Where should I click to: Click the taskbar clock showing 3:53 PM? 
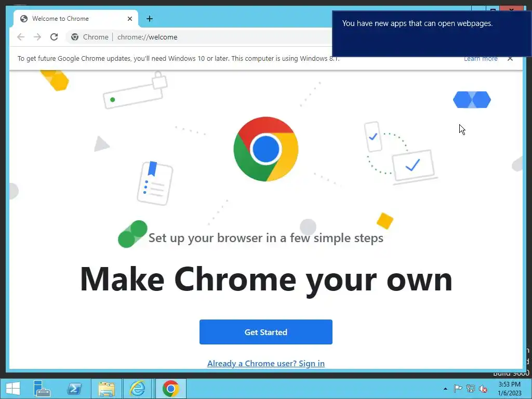point(509,389)
